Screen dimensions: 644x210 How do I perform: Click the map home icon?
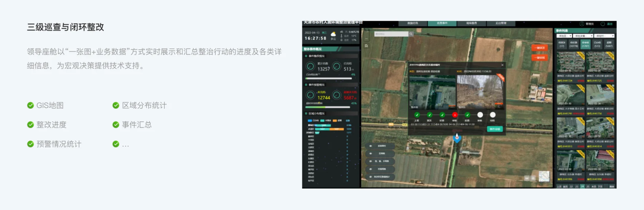pyautogui.click(x=366, y=46)
